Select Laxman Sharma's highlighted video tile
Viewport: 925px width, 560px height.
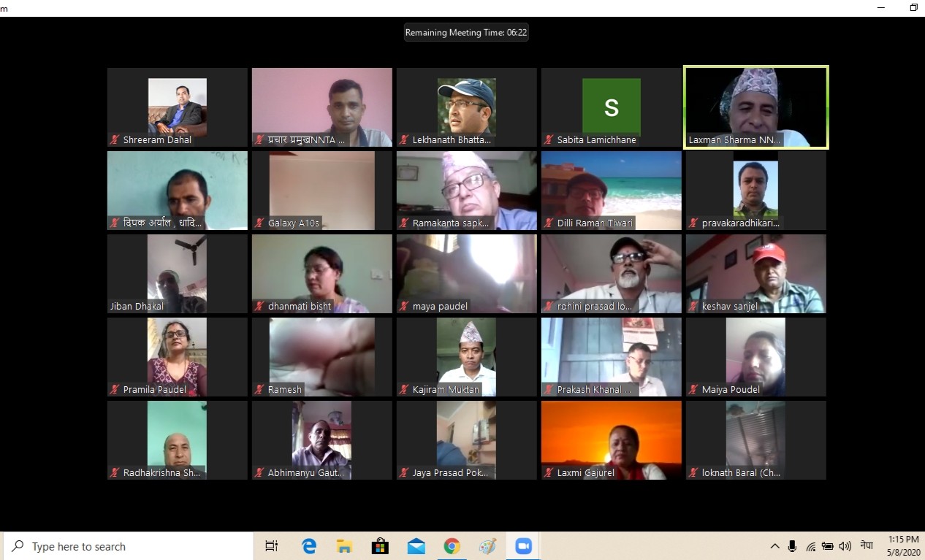(755, 107)
